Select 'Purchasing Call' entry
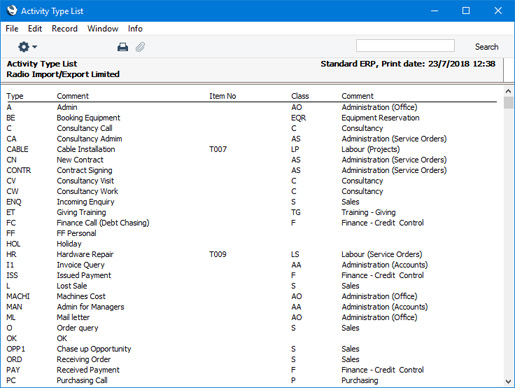The image size is (515, 388). (82, 381)
